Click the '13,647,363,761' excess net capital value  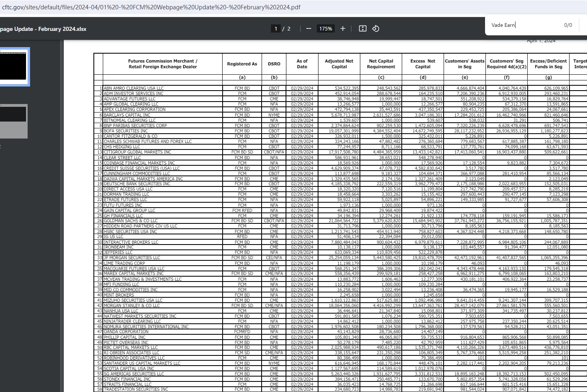(428, 305)
